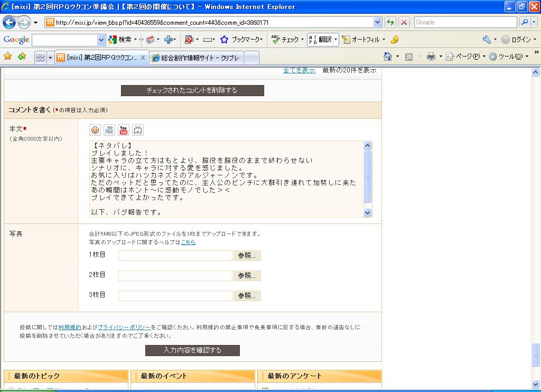Open the 利用規約 link

[x=70, y=328]
